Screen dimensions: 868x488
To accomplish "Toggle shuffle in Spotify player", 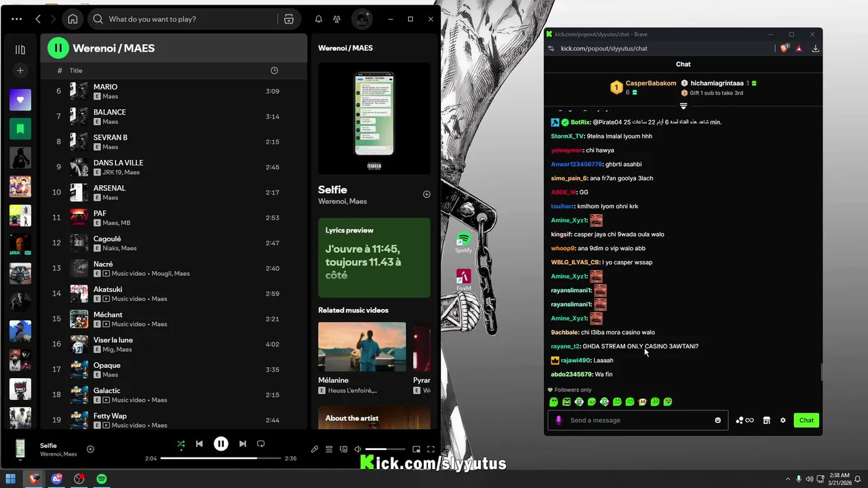I will coord(181,444).
